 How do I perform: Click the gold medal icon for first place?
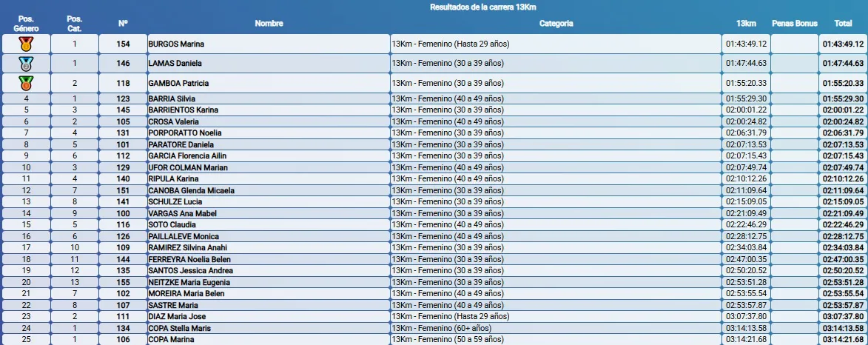click(26, 44)
